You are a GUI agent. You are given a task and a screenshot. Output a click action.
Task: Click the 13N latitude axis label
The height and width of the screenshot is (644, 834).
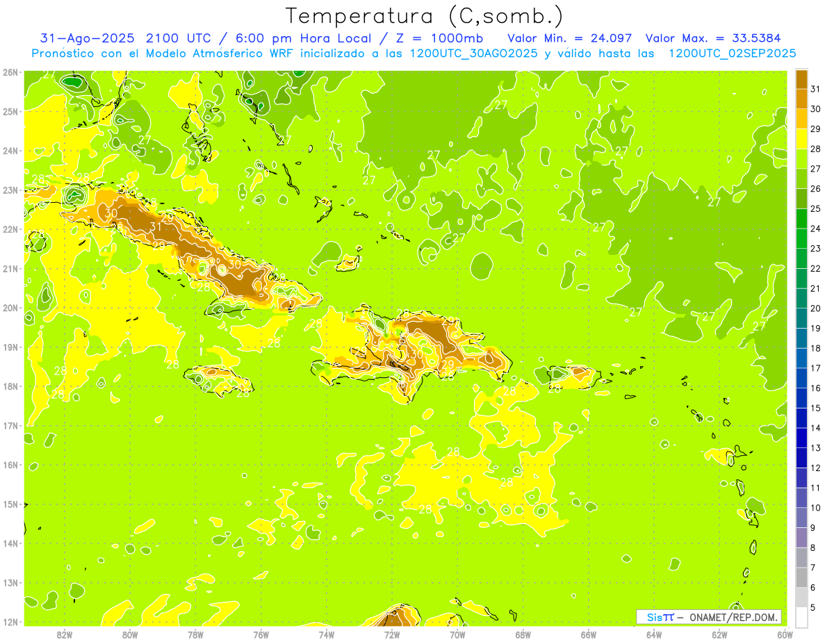pos(10,582)
